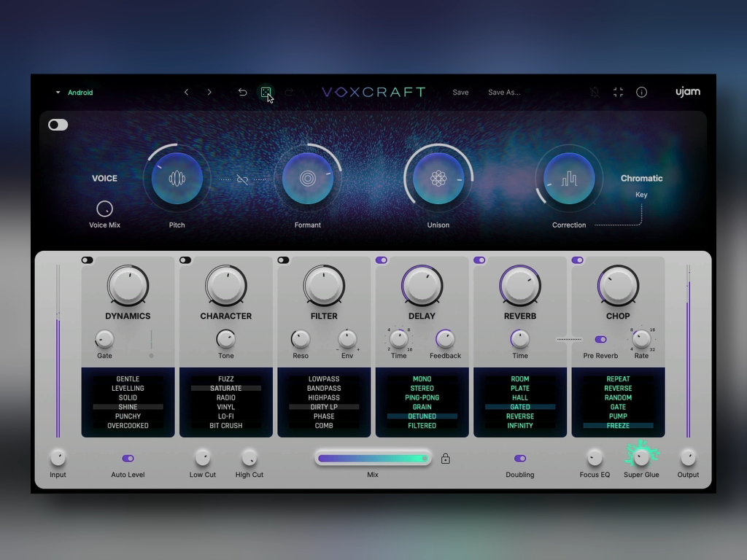Click the Low Cut knob

coord(203,458)
